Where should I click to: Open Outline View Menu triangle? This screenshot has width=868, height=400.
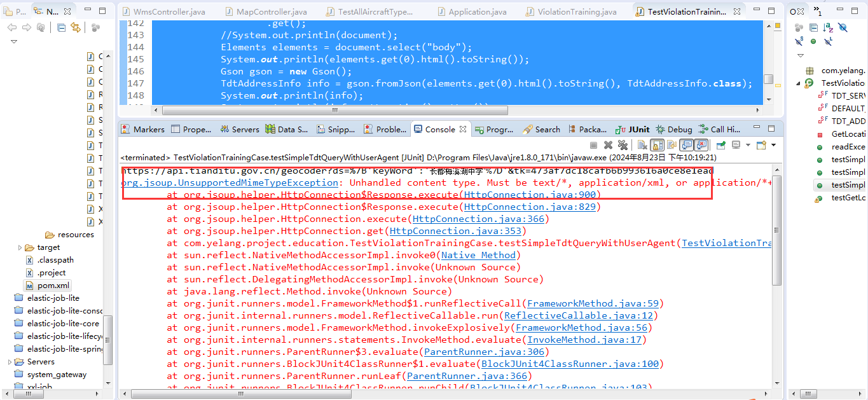(801, 55)
